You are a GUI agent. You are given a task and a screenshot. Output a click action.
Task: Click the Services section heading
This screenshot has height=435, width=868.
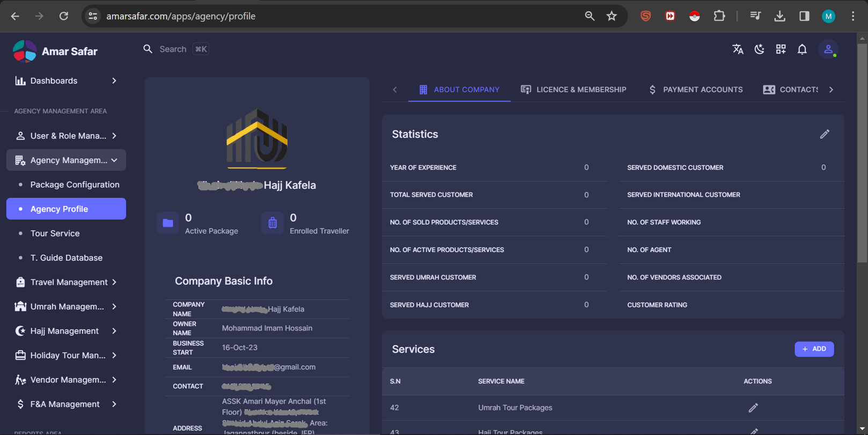tap(413, 349)
